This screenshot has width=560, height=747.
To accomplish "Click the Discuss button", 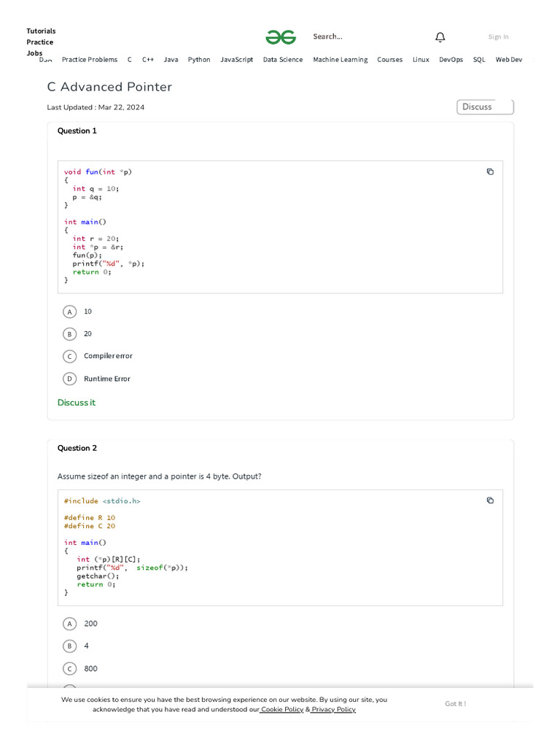I will tap(485, 107).
